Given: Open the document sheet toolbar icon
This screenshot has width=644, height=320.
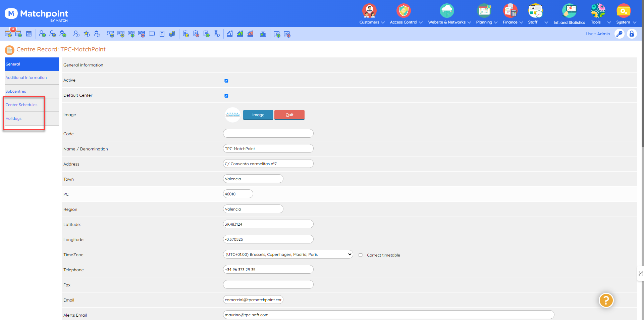Looking at the screenshot, I should point(162,34).
